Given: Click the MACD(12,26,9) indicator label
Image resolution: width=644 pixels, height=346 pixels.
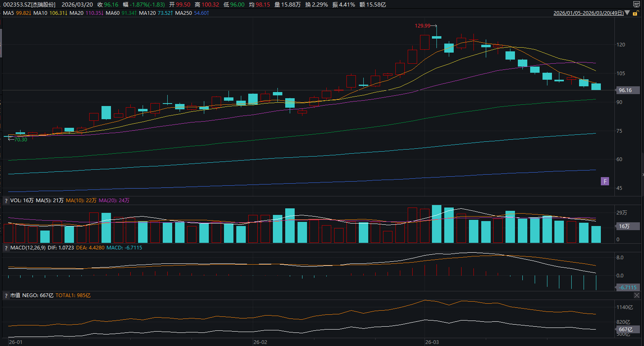Looking at the screenshot, I should tap(28, 248).
